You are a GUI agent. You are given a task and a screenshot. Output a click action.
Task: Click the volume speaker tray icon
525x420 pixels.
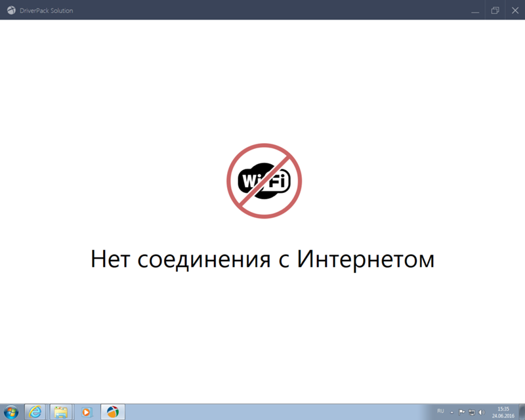tap(482, 412)
